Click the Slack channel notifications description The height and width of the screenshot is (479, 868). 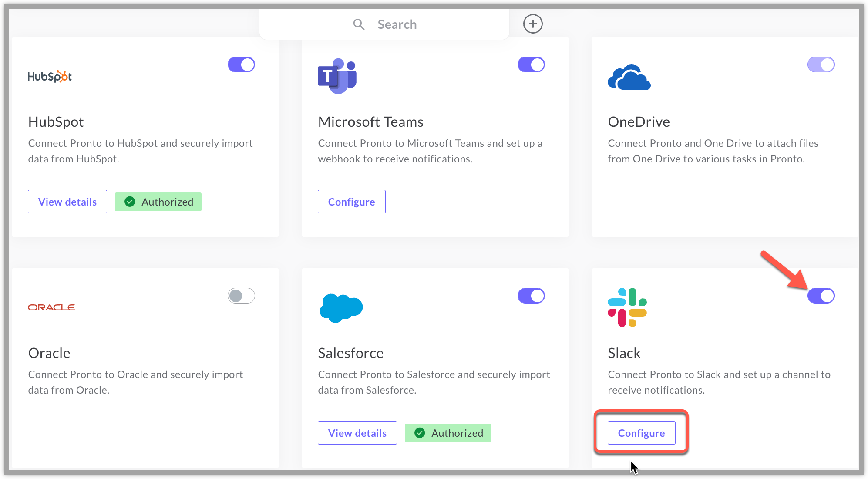coord(719,382)
